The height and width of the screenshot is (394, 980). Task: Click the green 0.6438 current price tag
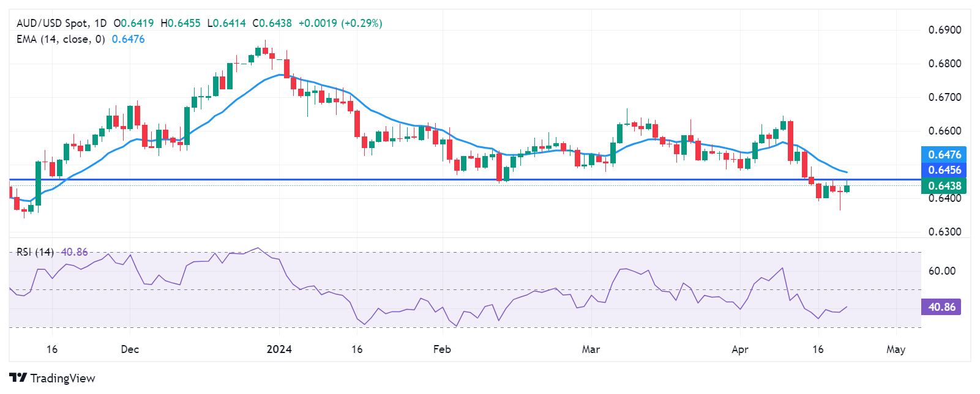(944, 186)
